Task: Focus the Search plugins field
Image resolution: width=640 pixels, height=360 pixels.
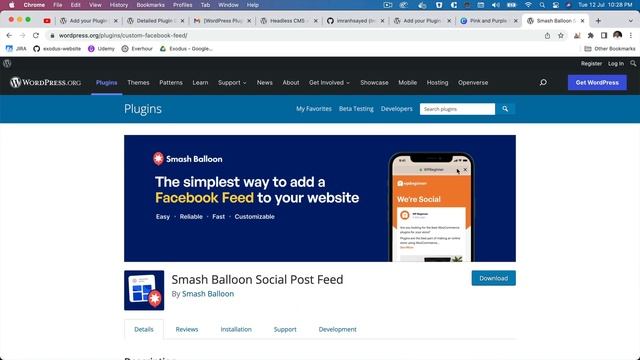Action: [457, 109]
